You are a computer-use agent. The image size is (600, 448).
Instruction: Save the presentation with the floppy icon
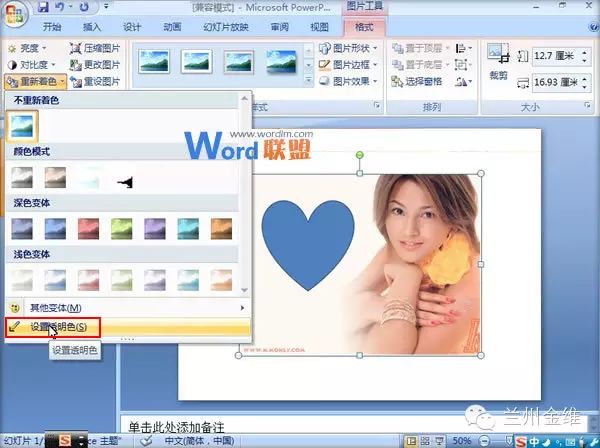point(44,7)
